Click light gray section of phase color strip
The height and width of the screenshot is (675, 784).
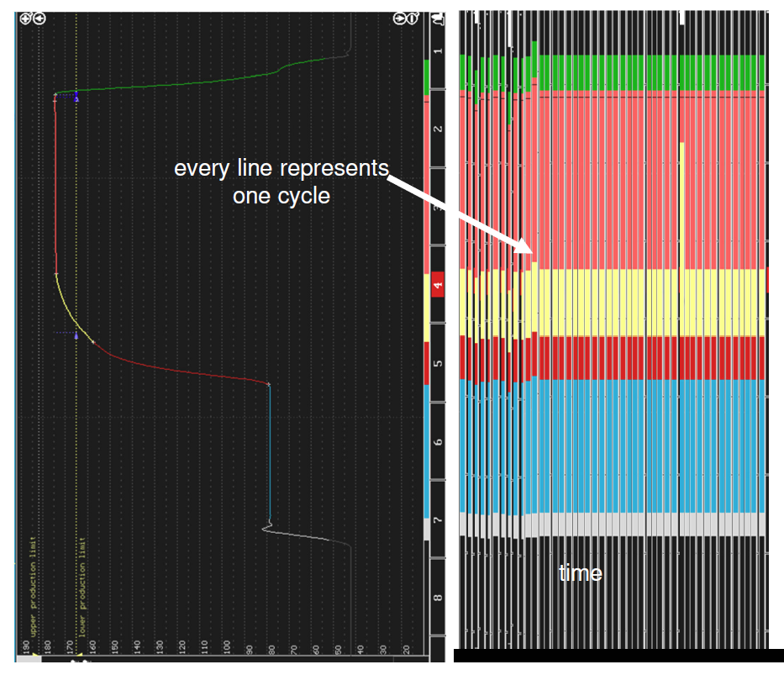(427, 529)
